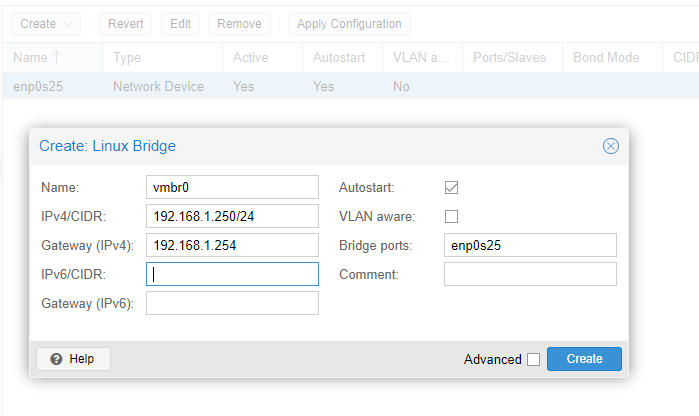The width and height of the screenshot is (699, 416).
Task: Click the Autostart column header
Action: [342, 58]
